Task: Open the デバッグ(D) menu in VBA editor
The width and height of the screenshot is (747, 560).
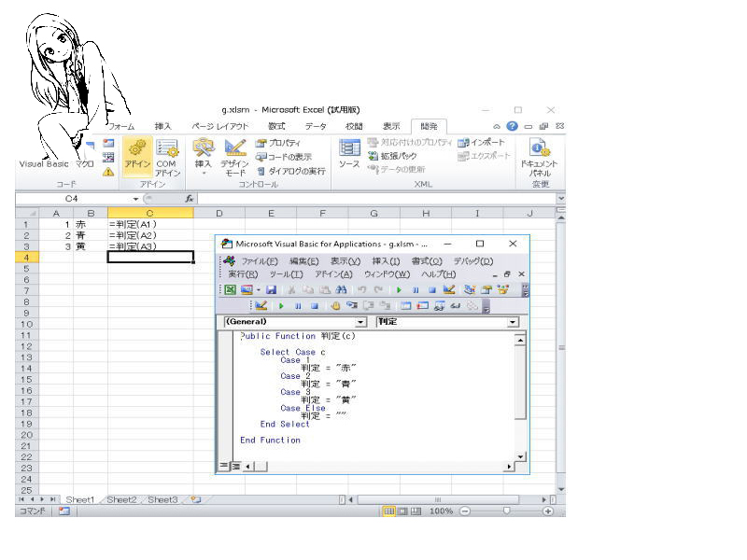Action: point(472,261)
